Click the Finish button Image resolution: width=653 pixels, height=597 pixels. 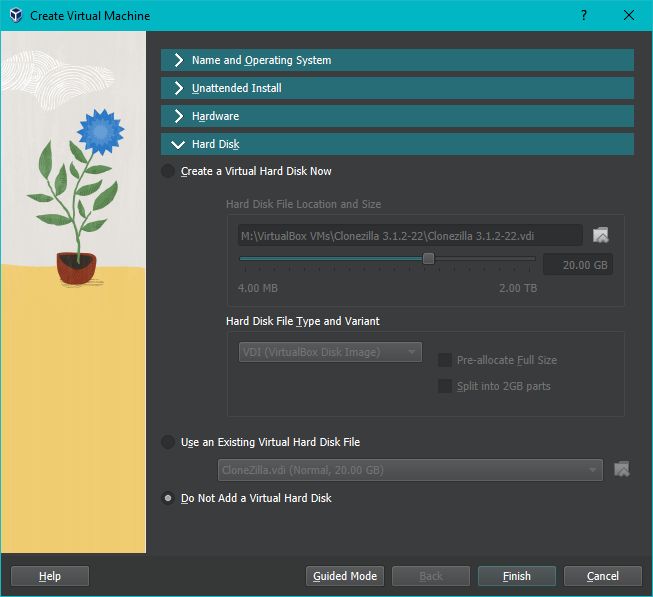(516, 576)
